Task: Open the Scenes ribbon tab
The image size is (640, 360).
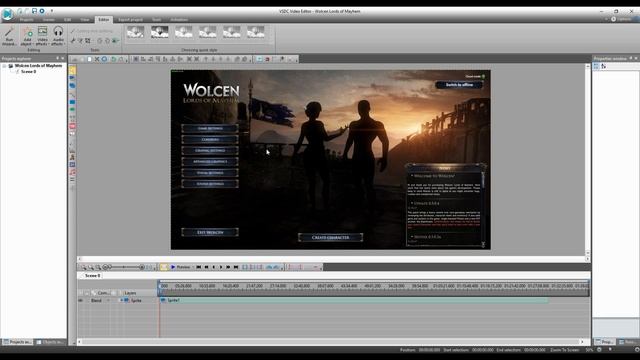Action: (x=49, y=20)
